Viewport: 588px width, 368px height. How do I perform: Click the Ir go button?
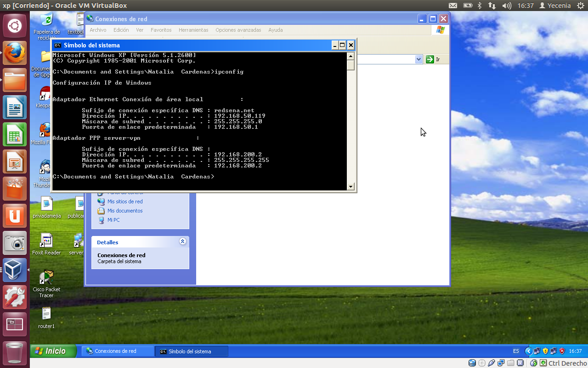coord(433,59)
